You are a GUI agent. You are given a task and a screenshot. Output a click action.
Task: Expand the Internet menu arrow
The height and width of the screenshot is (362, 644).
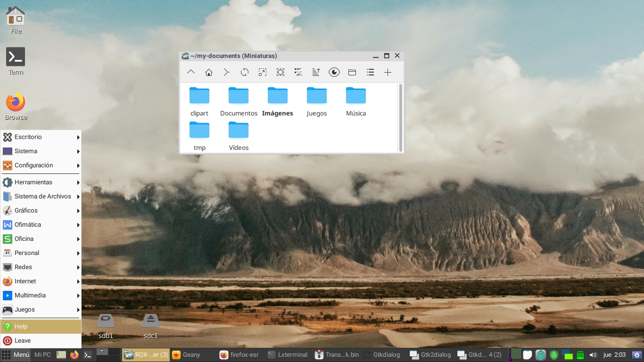tap(78, 281)
